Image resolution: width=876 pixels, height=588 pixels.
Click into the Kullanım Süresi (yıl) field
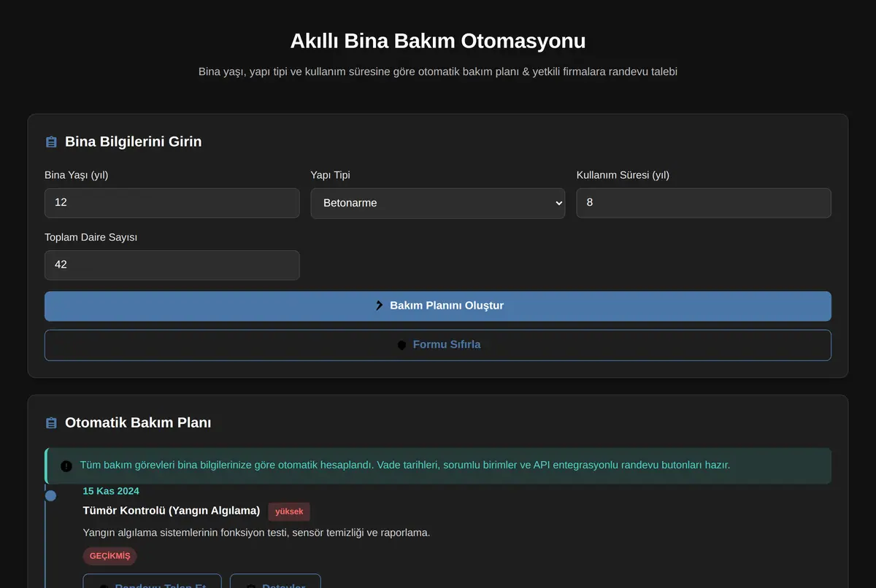(x=704, y=203)
